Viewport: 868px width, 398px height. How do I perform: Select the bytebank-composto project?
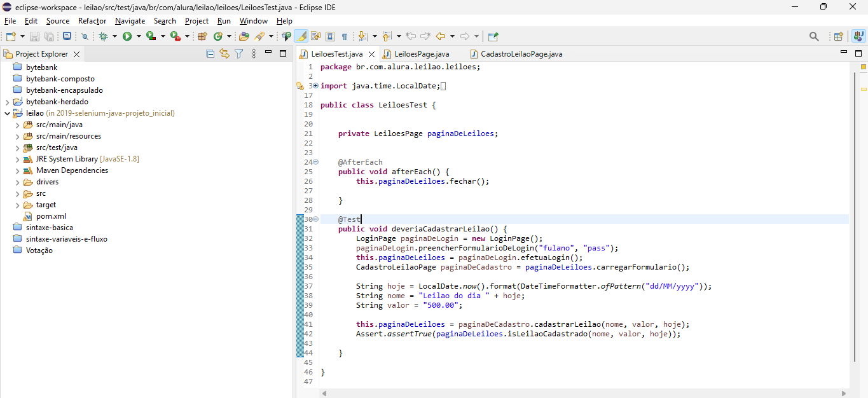click(x=60, y=79)
